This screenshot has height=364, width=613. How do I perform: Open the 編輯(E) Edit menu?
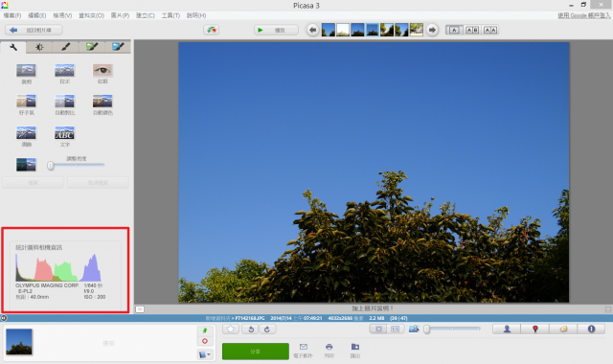tap(37, 15)
